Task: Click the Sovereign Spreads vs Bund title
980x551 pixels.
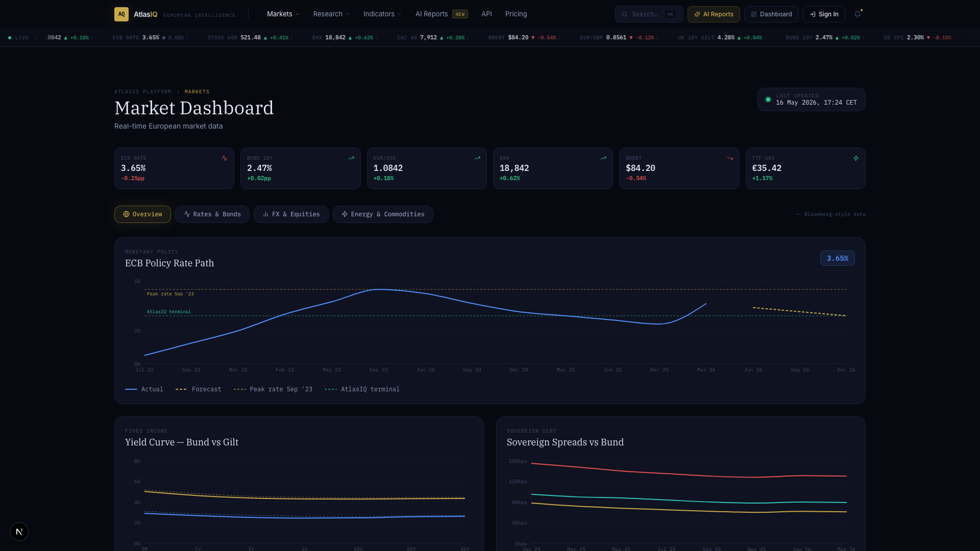Action: tap(565, 442)
